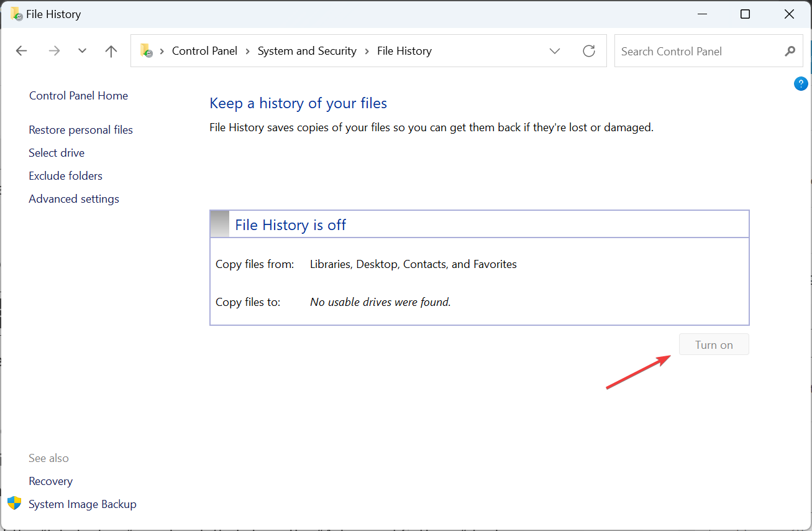This screenshot has height=531, width=812.
Task: Select System and Security breadcrumb
Action: click(307, 51)
